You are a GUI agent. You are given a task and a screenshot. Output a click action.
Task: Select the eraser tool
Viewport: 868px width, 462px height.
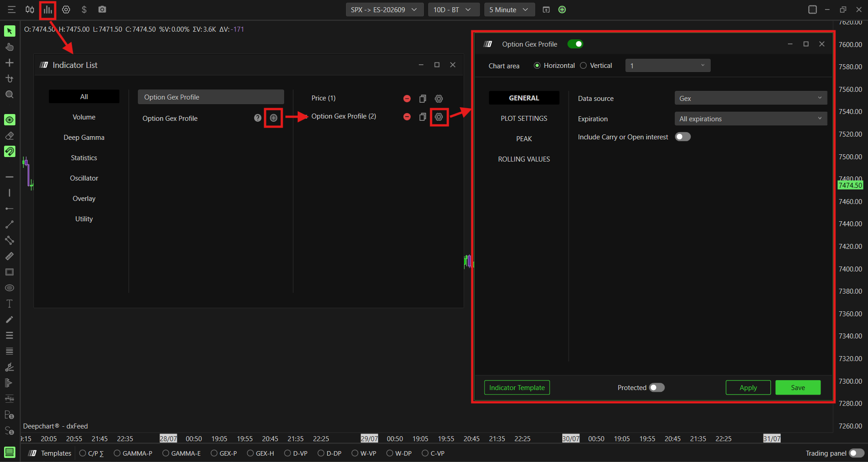click(9, 136)
